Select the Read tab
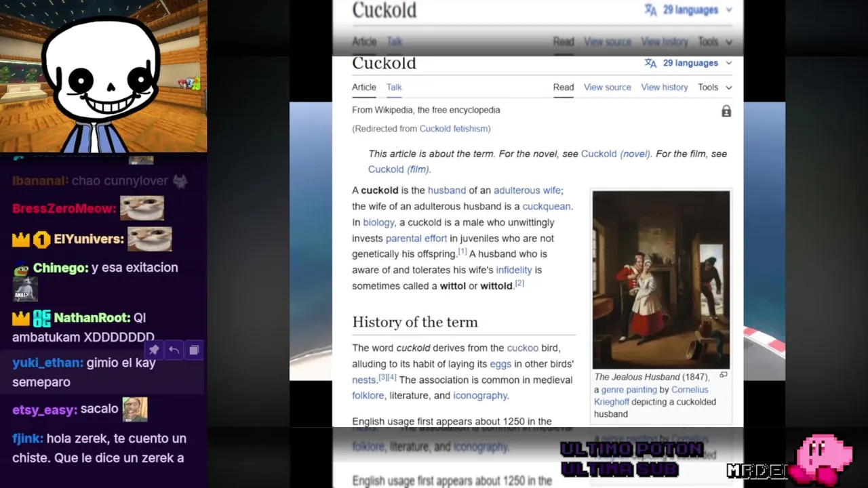This screenshot has height=488, width=868. point(564,87)
